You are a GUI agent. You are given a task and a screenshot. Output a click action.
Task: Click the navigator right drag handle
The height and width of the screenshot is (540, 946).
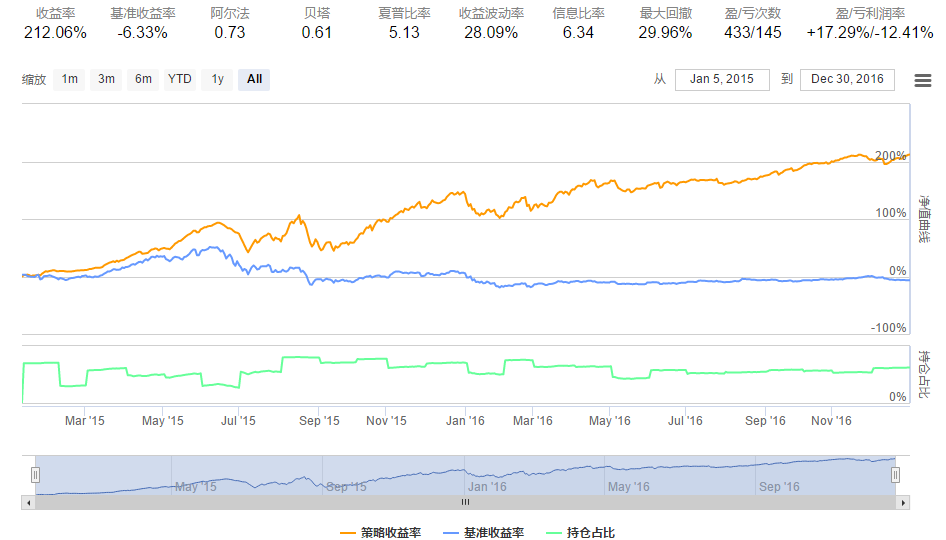pos(895,475)
